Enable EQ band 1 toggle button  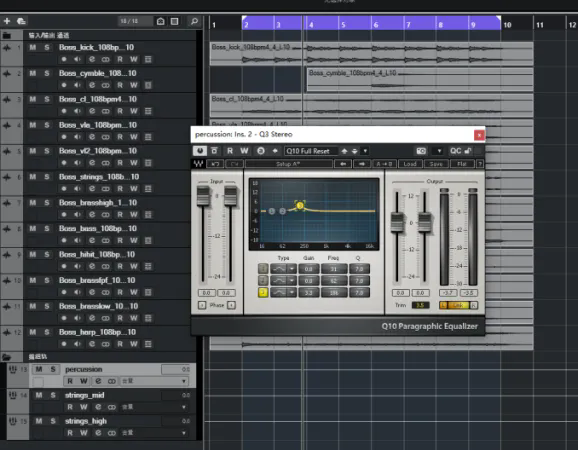[263, 269]
